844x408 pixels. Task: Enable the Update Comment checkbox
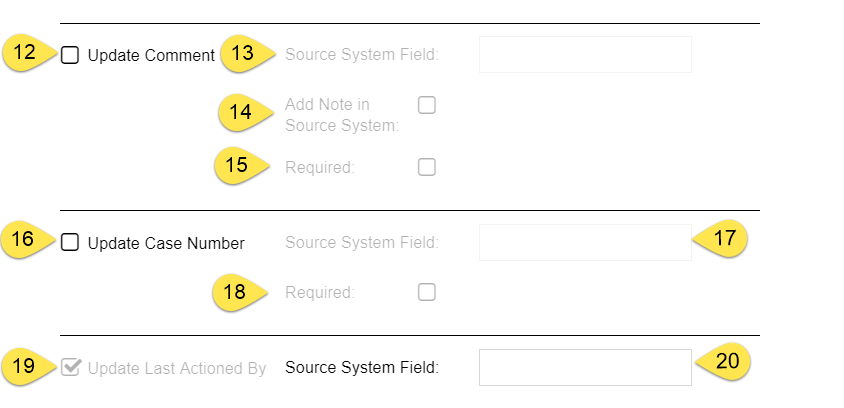pyautogui.click(x=70, y=55)
